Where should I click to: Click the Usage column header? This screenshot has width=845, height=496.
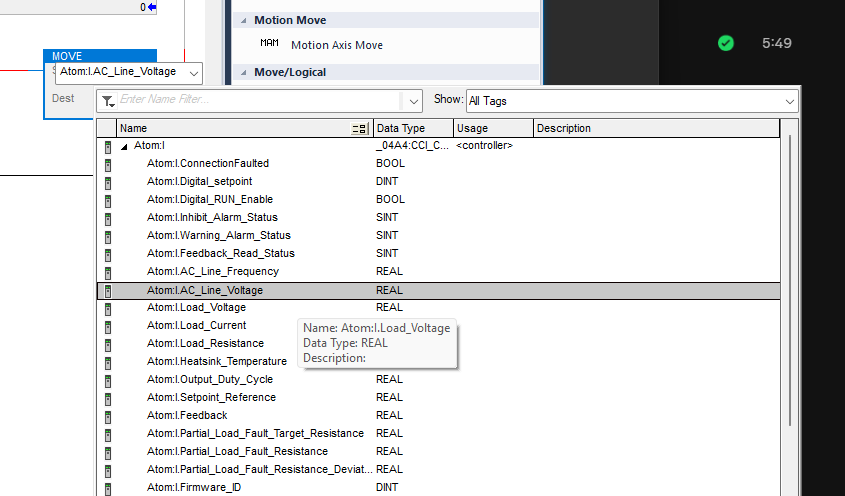(x=492, y=128)
